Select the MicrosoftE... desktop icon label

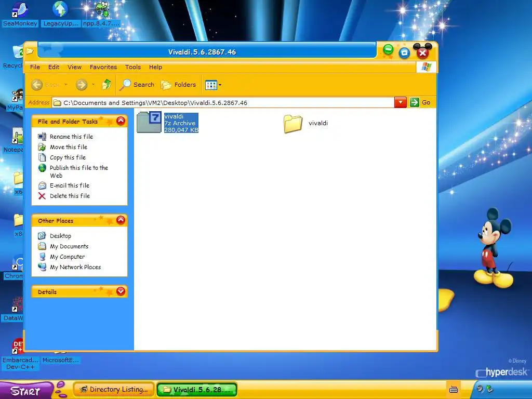pos(60,360)
